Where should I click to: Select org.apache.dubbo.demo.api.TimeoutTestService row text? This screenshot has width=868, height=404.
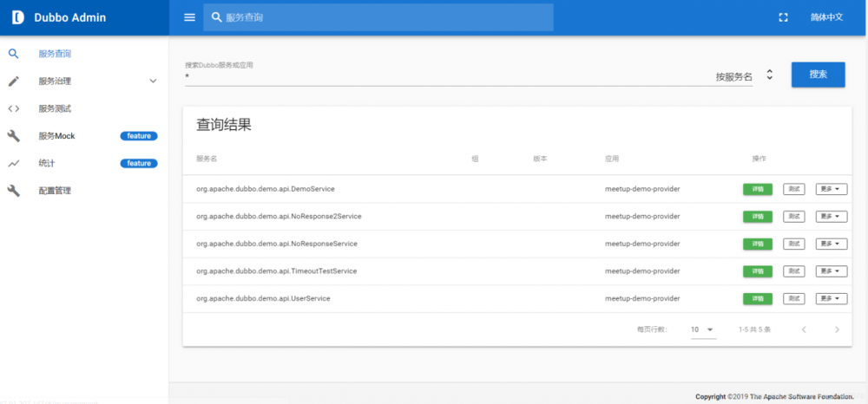click(276, 271)
